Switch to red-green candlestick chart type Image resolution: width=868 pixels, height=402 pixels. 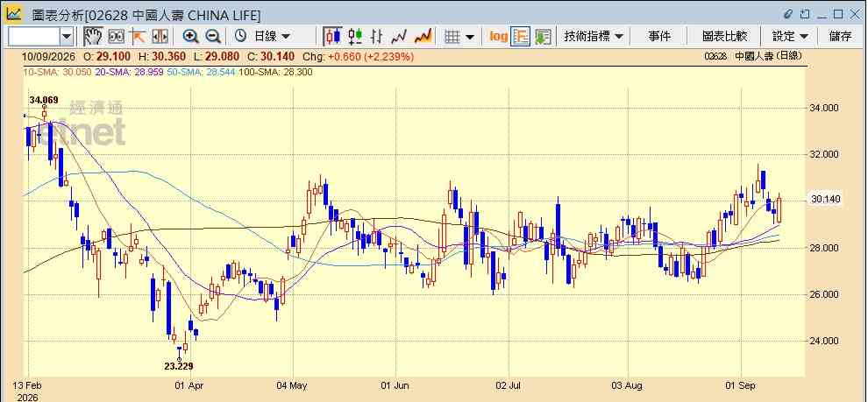(x=355, y=37)
